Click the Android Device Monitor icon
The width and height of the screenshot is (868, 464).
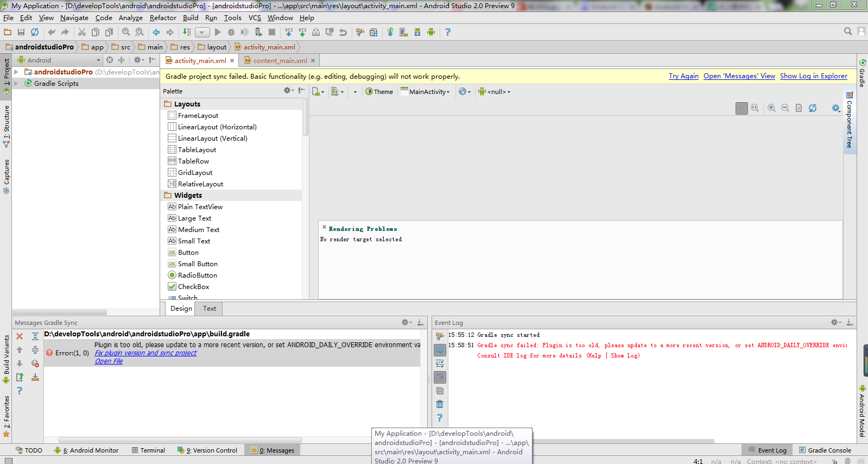431,32
